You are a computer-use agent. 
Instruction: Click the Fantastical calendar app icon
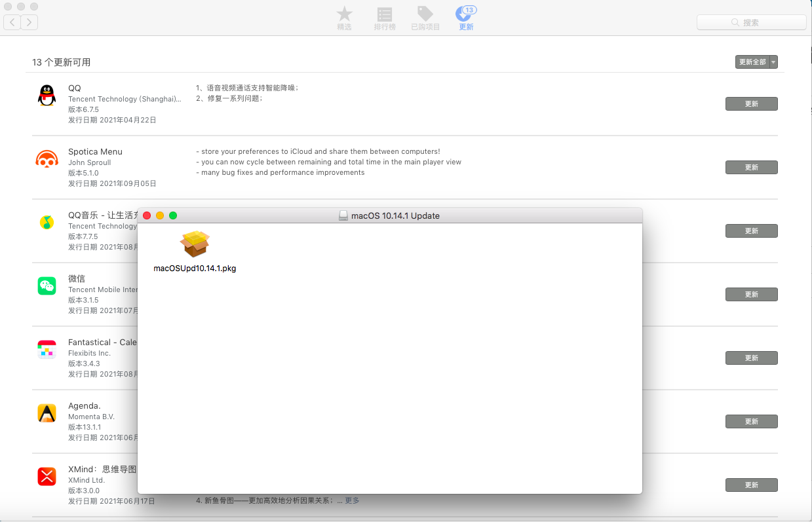pos(47,350)
